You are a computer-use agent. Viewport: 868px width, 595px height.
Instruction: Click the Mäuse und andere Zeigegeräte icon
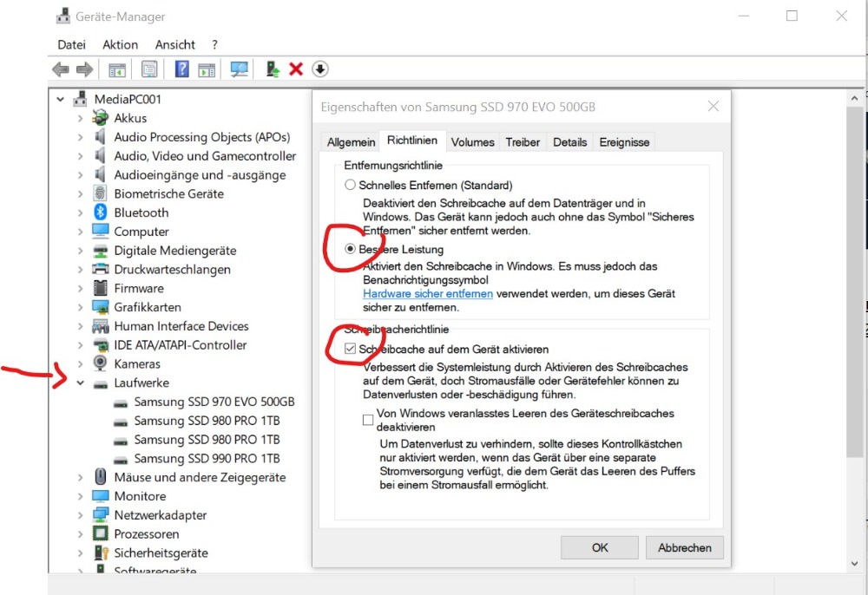tap(100, 477)
